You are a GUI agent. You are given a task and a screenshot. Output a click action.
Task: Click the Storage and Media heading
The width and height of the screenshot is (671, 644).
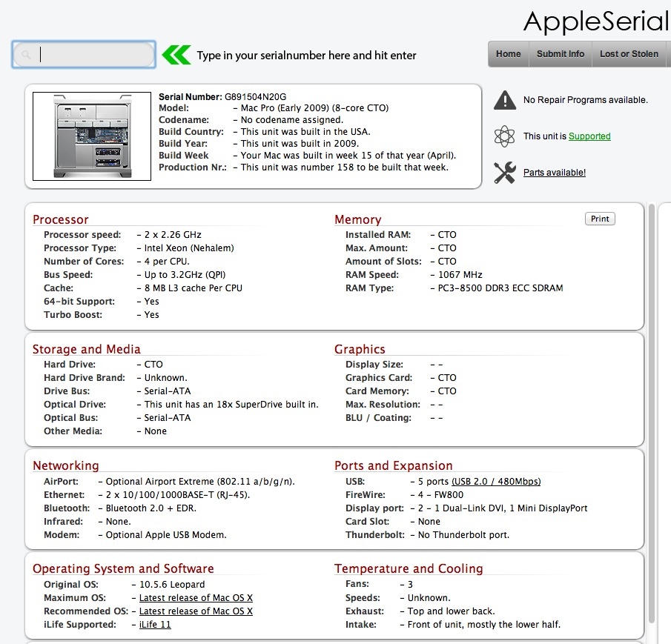[87, 349]
